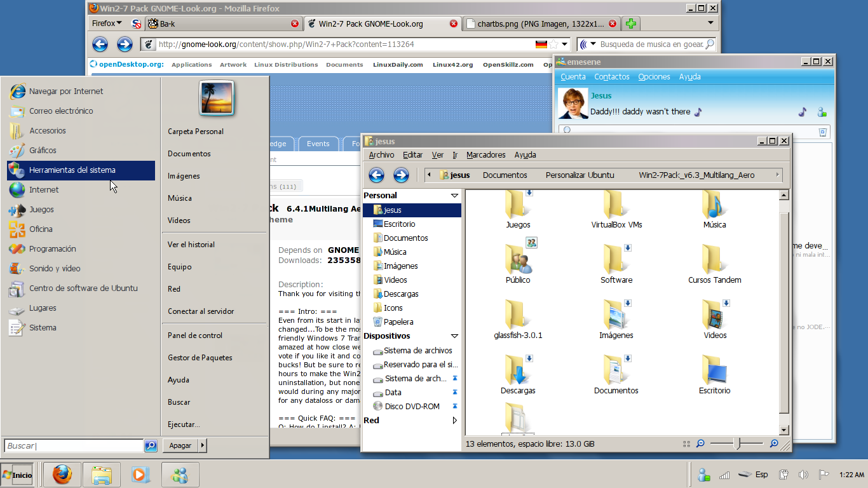The image size is (868, 488).
Task: Open Sonido y vídeo category
Action: pyautogui.click(x=81, y=269)
